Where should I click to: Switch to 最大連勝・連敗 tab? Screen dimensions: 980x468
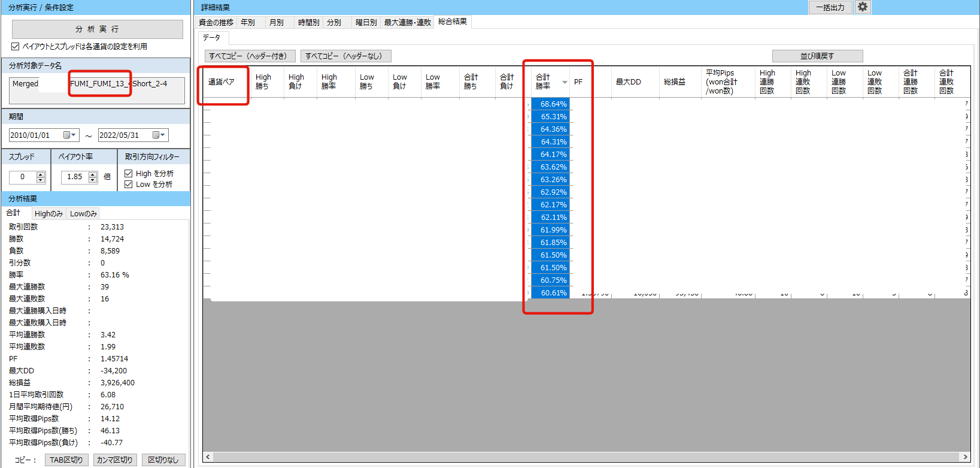tap(408, 22)
